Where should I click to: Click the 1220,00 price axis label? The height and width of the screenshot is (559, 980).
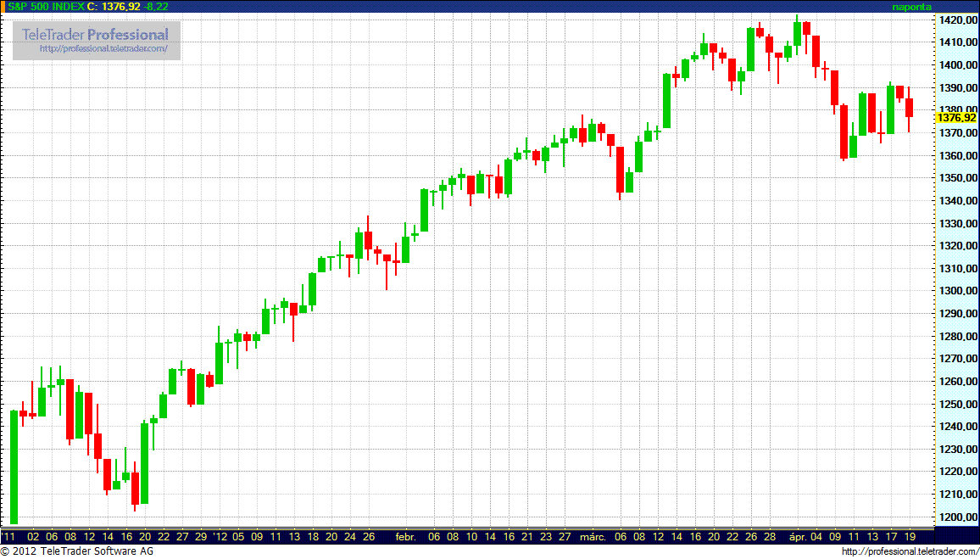click(957, 472)
